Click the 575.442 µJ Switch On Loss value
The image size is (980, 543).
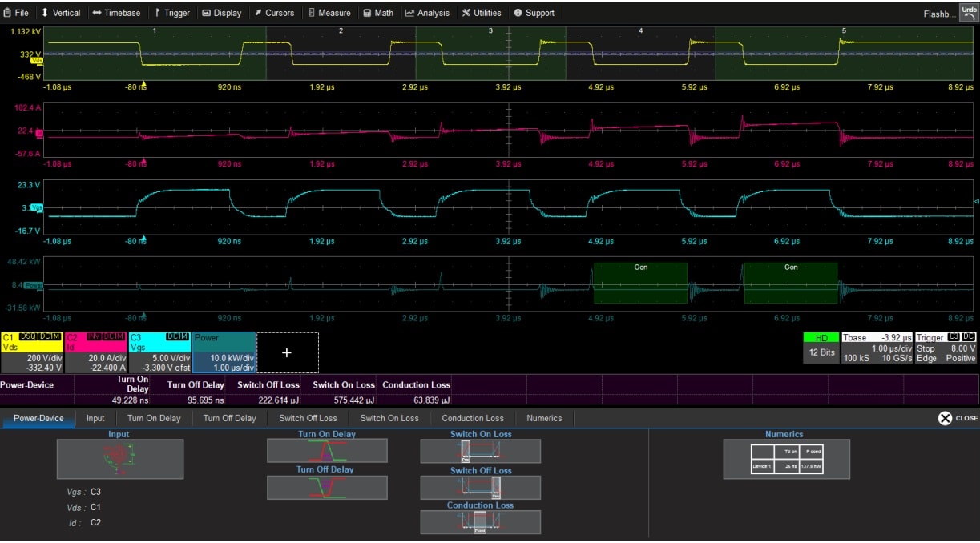352,399
